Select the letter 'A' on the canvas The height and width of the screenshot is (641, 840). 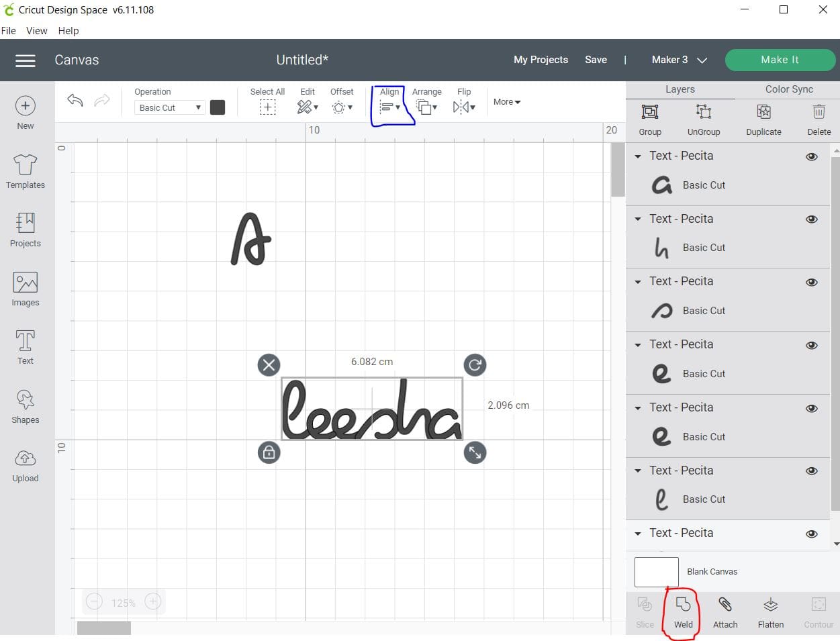click(251, 239)
